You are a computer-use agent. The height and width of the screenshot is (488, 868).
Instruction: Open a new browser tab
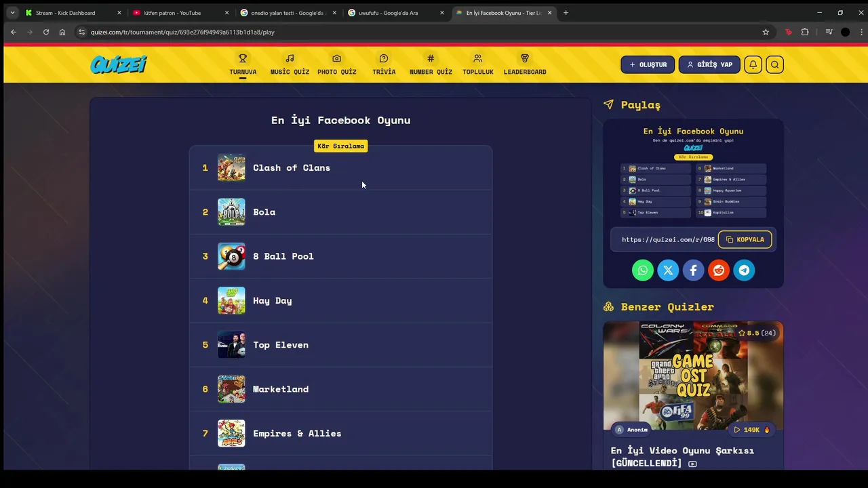(x=566, y=13)
